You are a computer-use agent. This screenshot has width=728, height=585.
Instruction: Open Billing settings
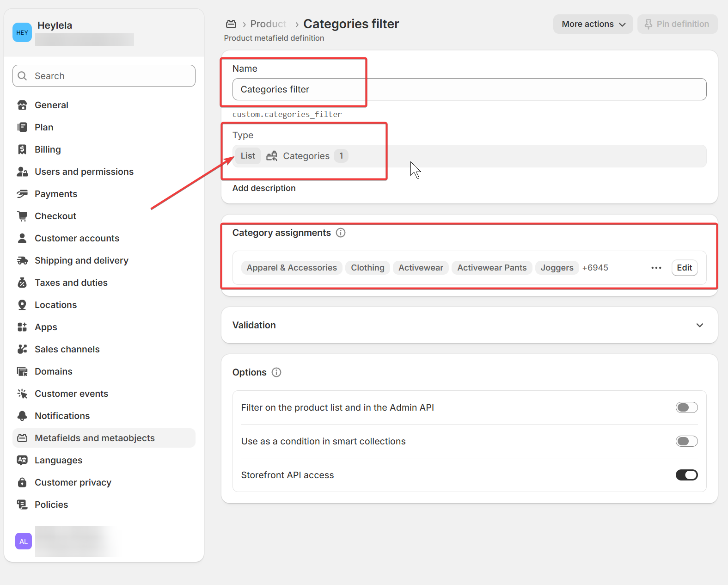click(x=104, y=149)
